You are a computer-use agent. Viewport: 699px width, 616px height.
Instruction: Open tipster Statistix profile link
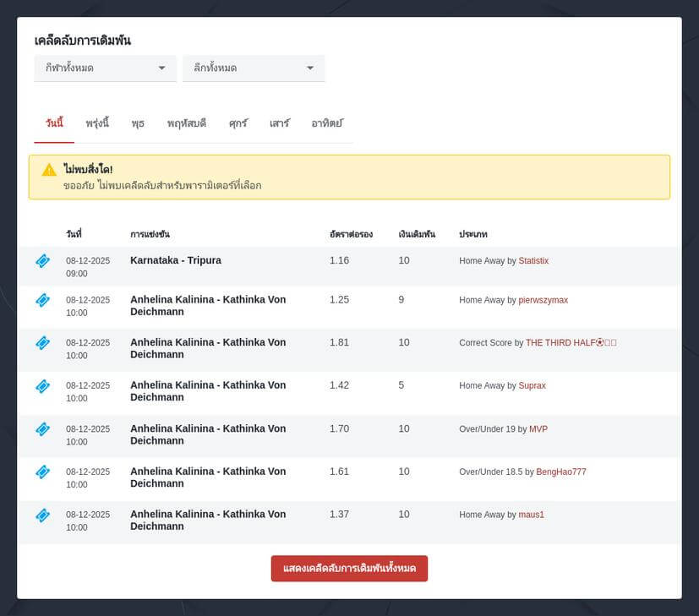pyautogui.click(x=533, y=261)
